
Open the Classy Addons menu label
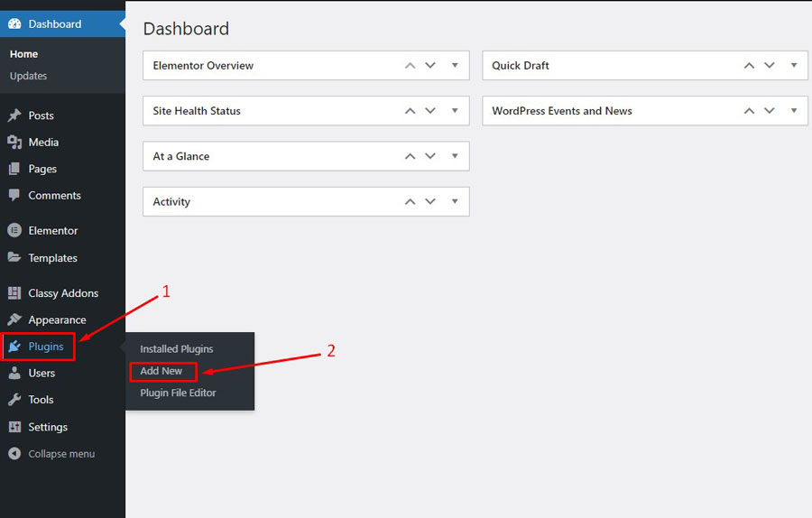(x=63, y=293)
